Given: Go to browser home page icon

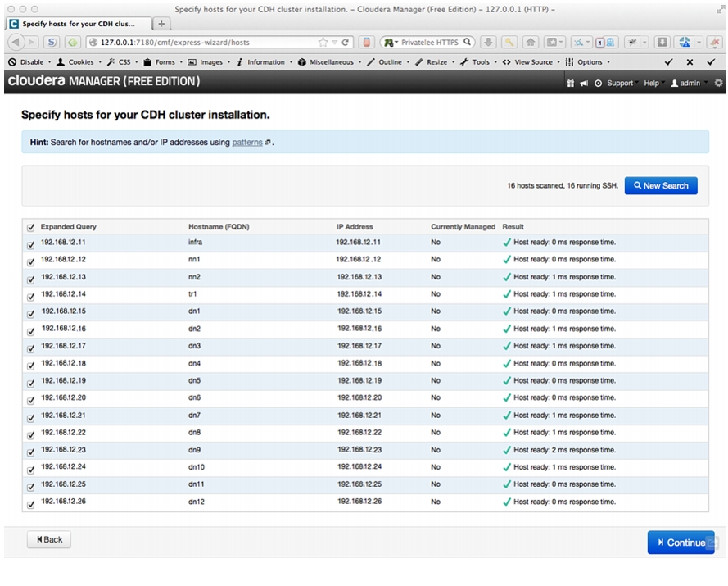Looking at the screenshot, I should (530, 43).
